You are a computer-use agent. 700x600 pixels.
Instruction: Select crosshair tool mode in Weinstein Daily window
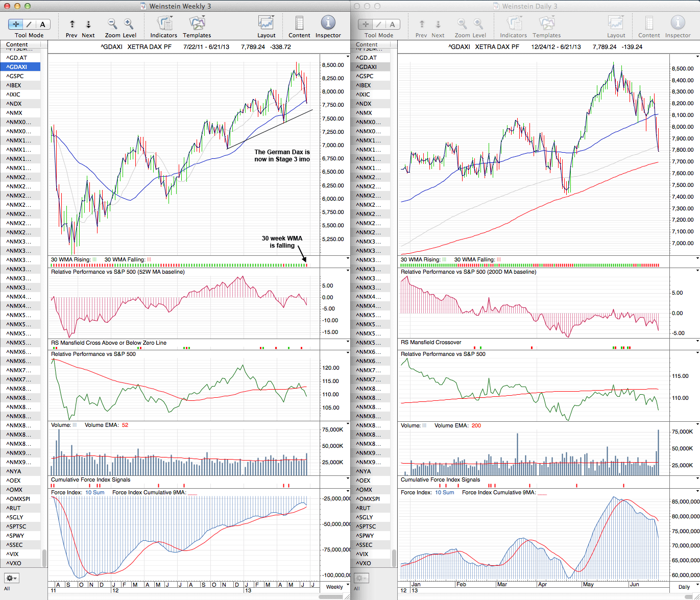point(366,24)
